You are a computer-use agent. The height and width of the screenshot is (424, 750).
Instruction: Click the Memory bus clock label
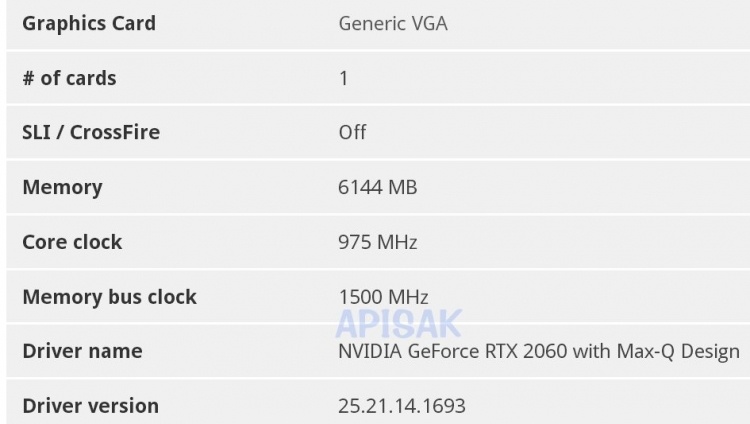click(x=109, y=297)
